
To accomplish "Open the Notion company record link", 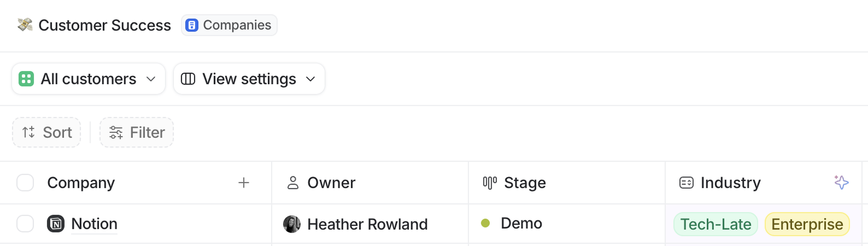I will 94,224.
